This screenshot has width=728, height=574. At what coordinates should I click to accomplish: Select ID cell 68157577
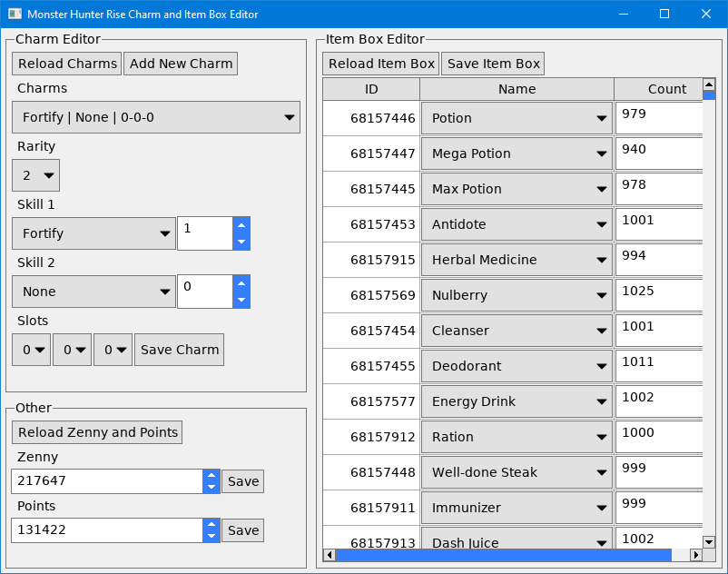(x=371, y=401)
